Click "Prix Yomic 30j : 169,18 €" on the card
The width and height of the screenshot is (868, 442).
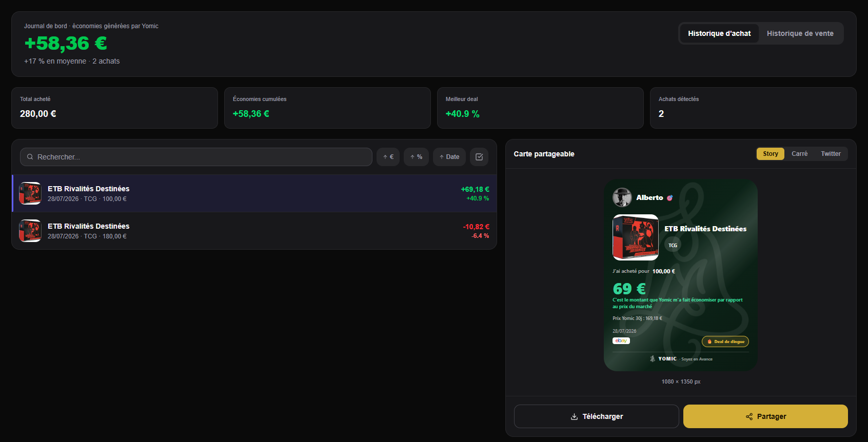pos(637,318)
